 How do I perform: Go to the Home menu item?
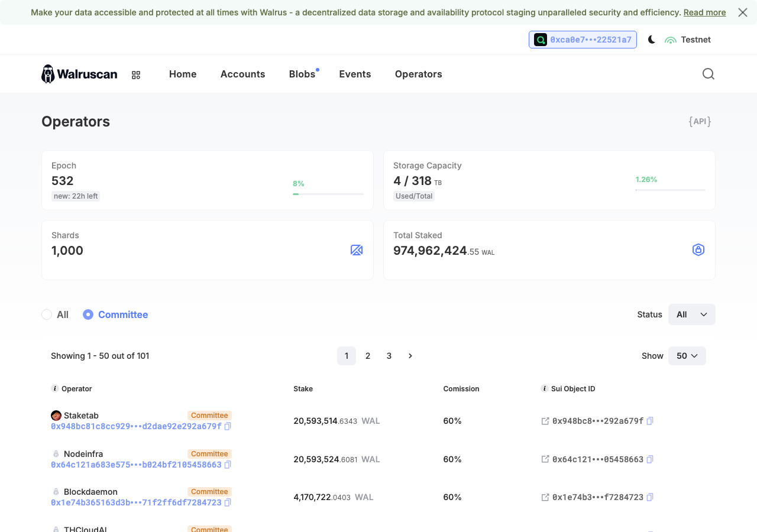coord(183,74)
